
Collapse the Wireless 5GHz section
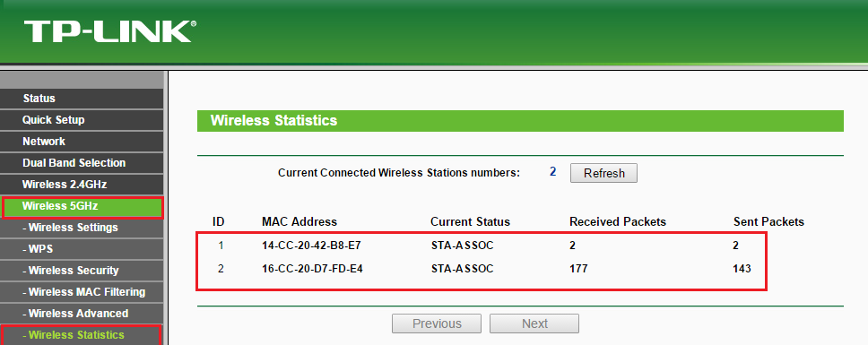coord(82,206)
